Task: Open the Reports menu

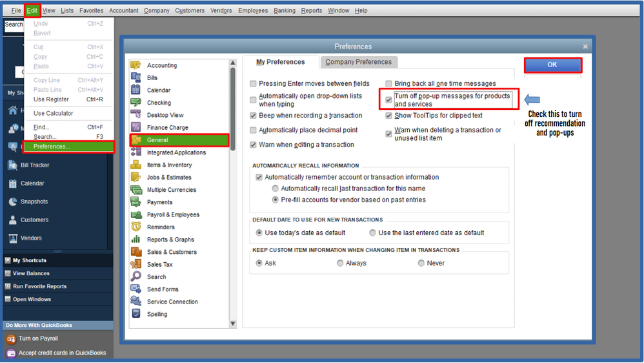Action: coord(311,10)
